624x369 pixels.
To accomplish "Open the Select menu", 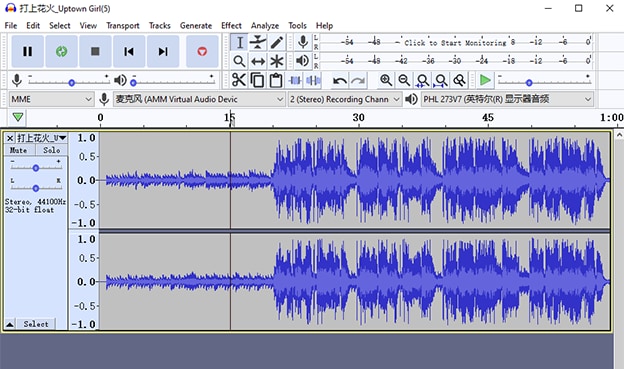I will click(60, 25).
